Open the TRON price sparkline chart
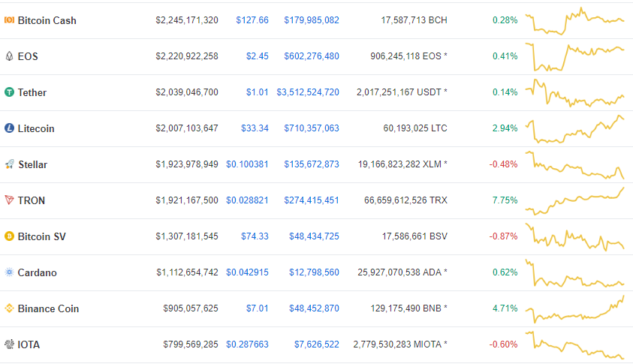This screenshot has height=364, width=633. 575,201
